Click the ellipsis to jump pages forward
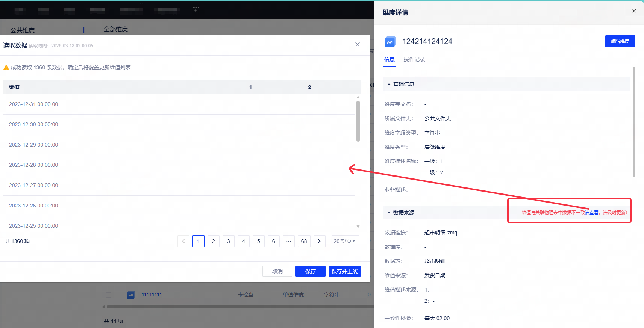Viewport: 644px width, 328px height. tap(289, 241)
